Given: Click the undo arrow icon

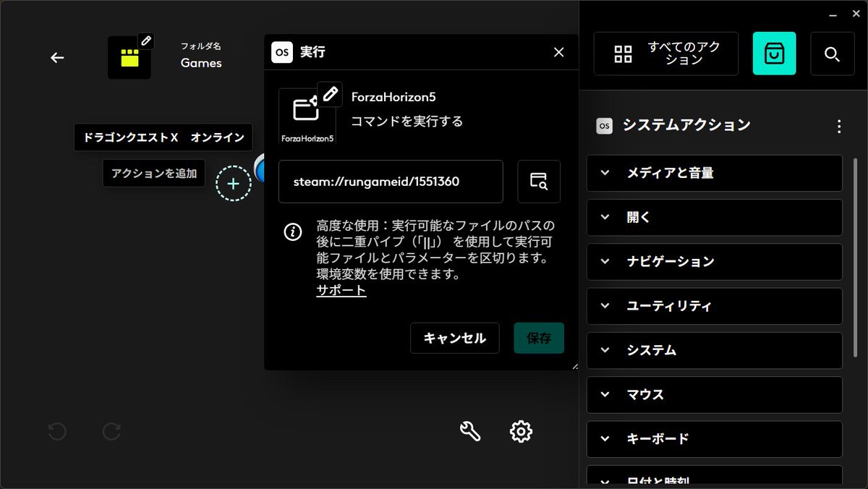Looking at the screenshot, I should click(57, 432).
